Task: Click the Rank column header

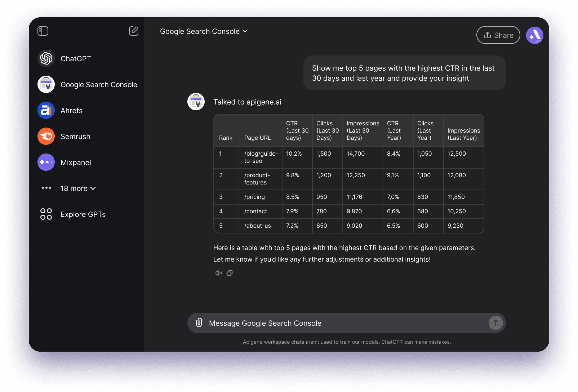Action: 226,130
